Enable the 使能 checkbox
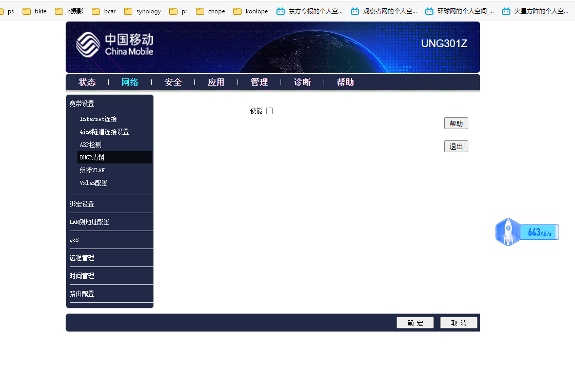This screenshot has width=575, height=392. point(269,111)
